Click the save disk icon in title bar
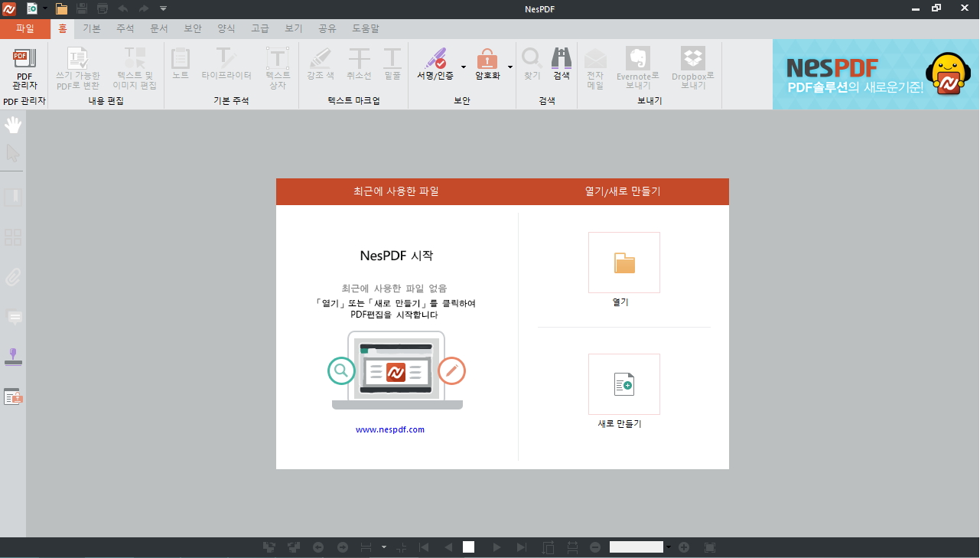The height and width of the screenshot is (558, 980). click(82, 8)
